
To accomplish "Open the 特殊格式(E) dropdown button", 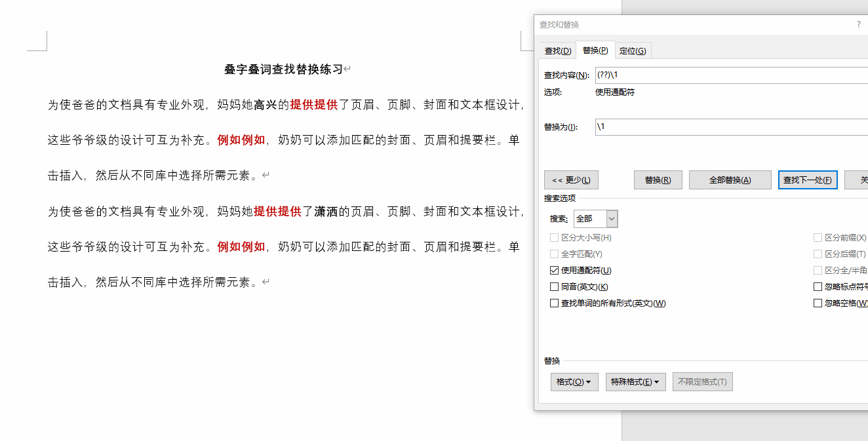I will pyautogui.click(x=636, y=382).
